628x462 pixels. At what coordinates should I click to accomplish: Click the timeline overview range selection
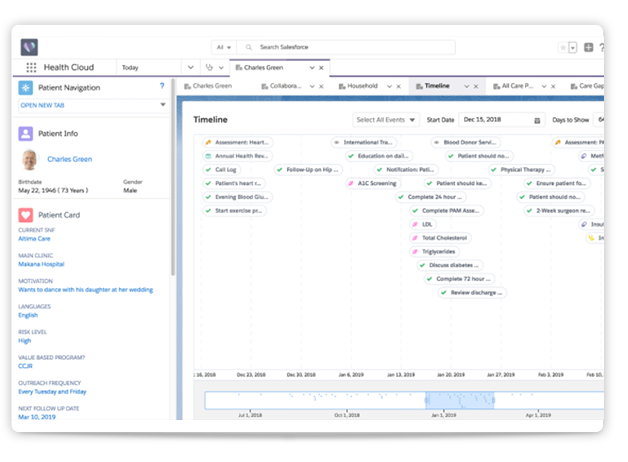tap(460, 400)
